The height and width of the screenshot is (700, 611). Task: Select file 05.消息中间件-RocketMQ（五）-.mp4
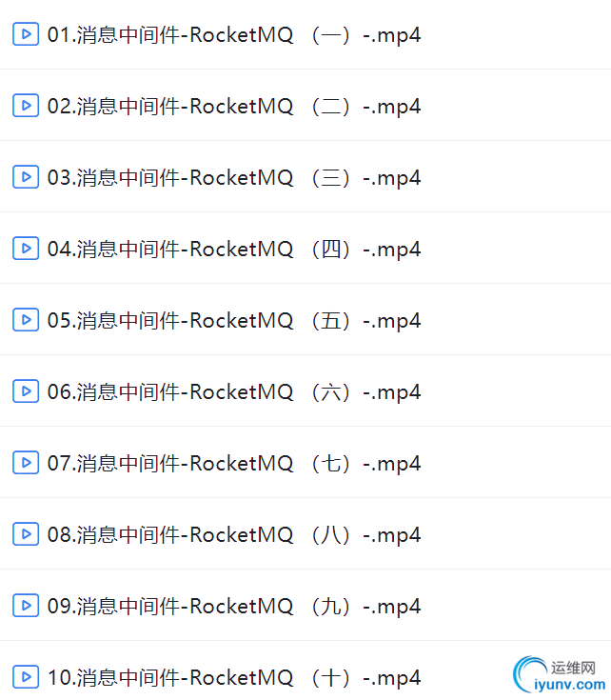234,321
